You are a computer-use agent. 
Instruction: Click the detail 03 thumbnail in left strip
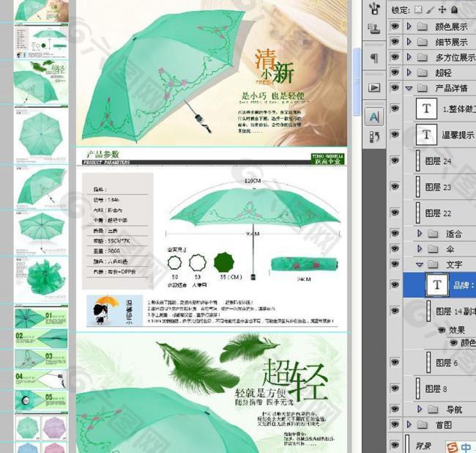41,359
